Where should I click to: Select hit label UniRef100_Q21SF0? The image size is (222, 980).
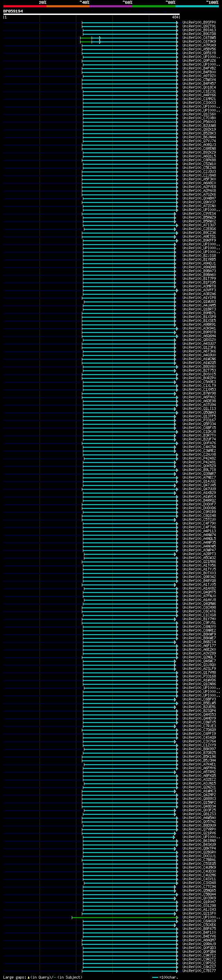[x=199, y=913]
